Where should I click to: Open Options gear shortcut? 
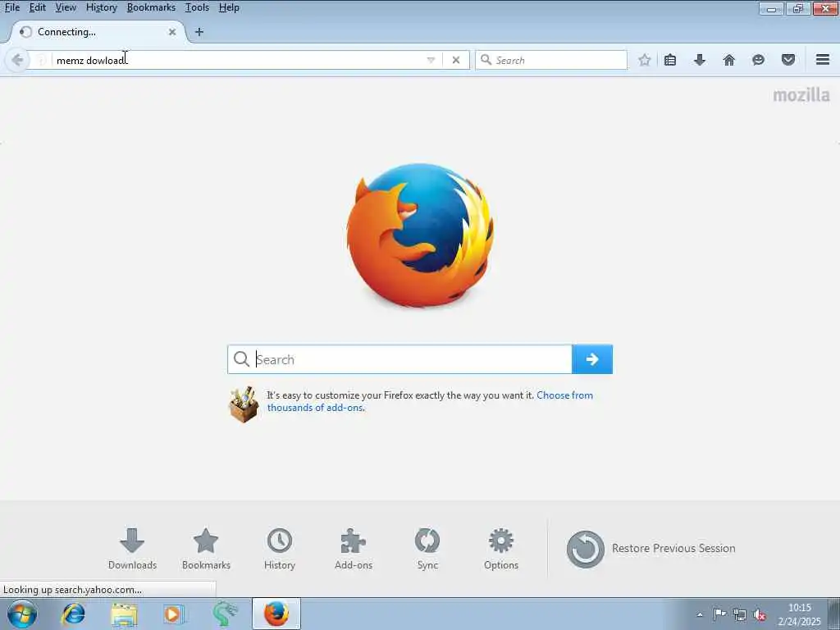(x=501, y=549)
